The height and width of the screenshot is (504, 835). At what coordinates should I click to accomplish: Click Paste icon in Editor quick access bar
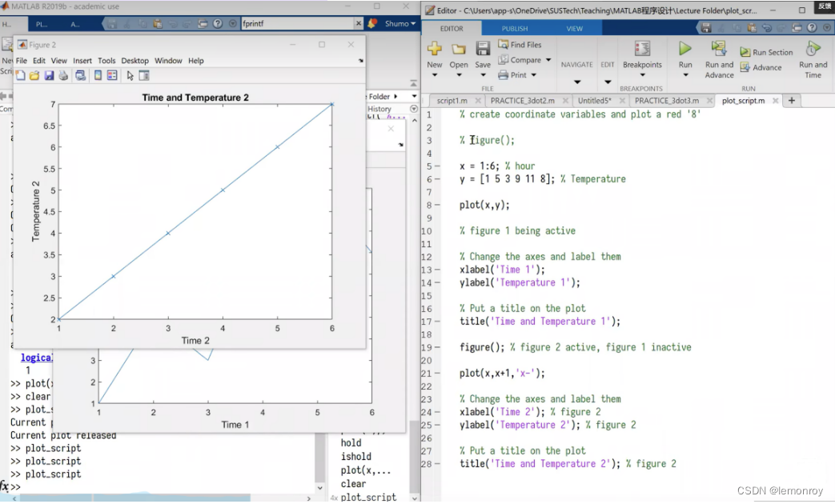[x=752, y=28]
